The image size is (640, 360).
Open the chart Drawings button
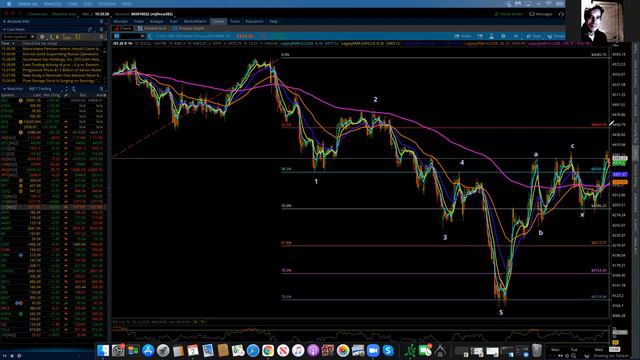tap(556, 36)
